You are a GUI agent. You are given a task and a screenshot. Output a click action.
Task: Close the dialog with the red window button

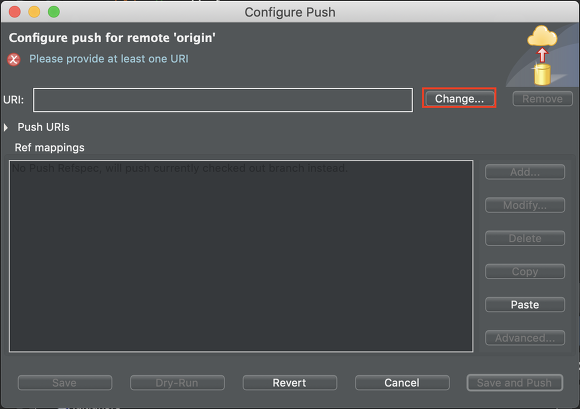coord(14,12)
